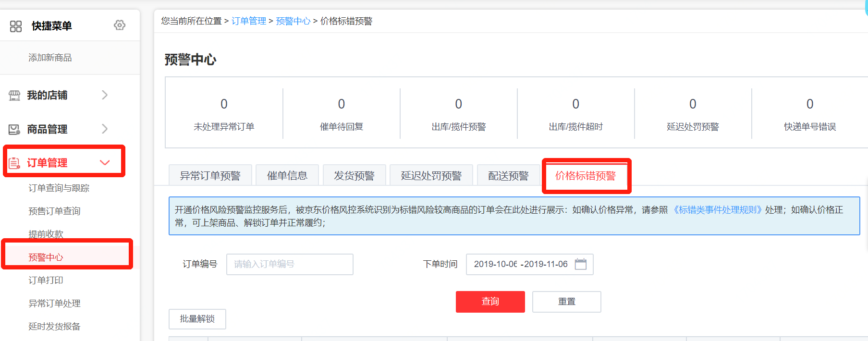The width and height of the screenshot is (868, 341).
Task: Open the 配送预警 tab
Action: click(x=508, y=176)
